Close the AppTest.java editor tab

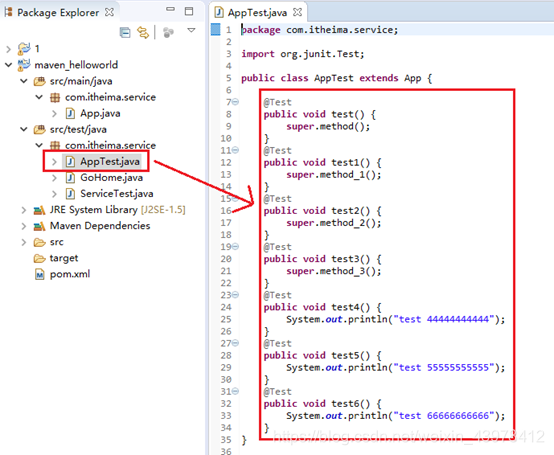click(x=298, y=12)
